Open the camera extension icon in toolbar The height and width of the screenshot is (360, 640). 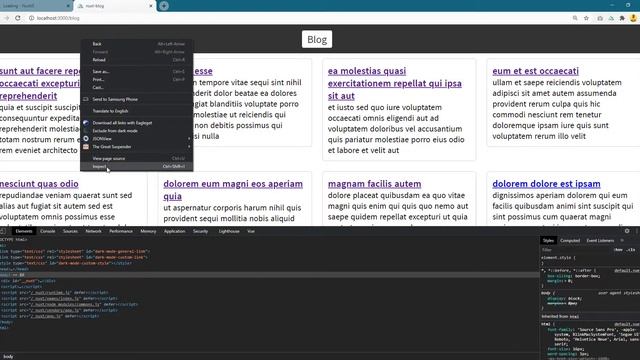point(600,18)
